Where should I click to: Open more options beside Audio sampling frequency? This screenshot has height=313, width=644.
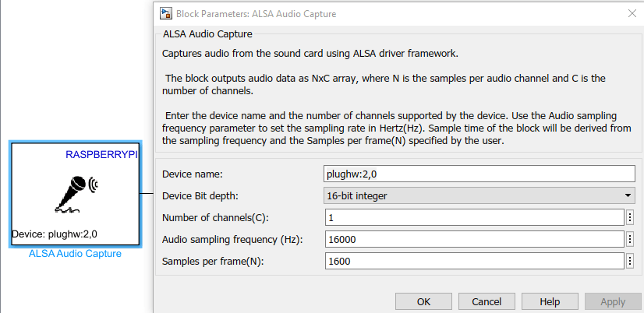pos(630,239)
